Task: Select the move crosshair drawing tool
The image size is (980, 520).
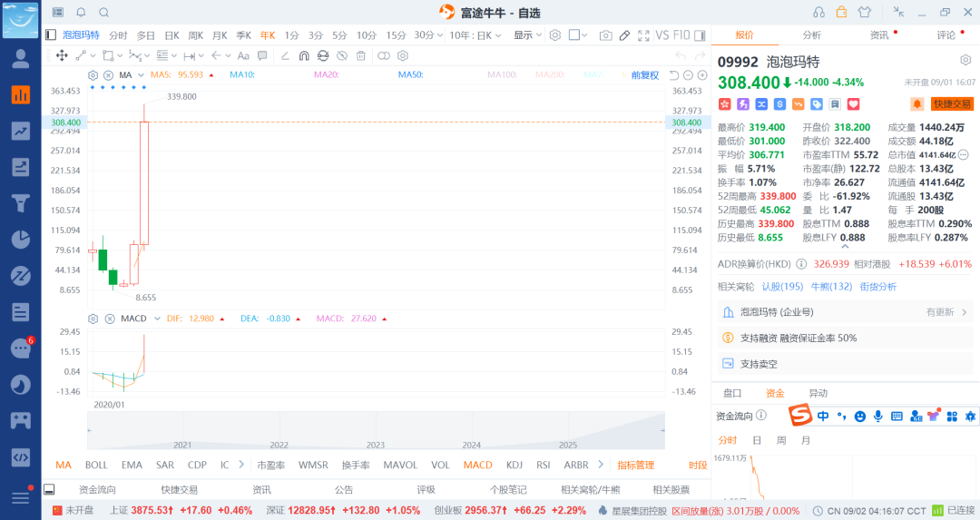Action: click(x=62, y=55)
